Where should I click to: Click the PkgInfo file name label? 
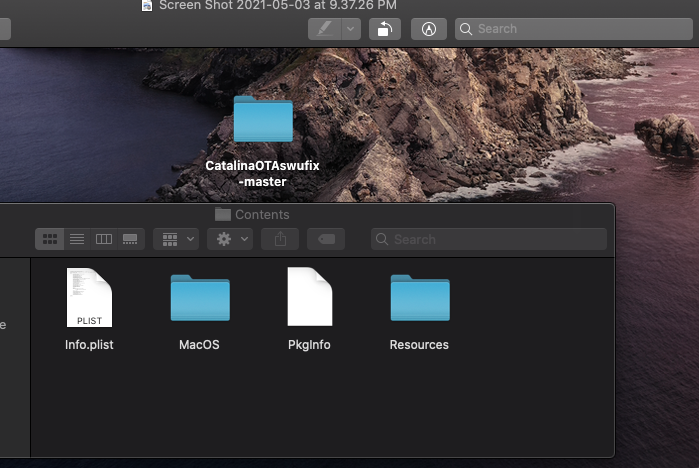tap(309, 345)
